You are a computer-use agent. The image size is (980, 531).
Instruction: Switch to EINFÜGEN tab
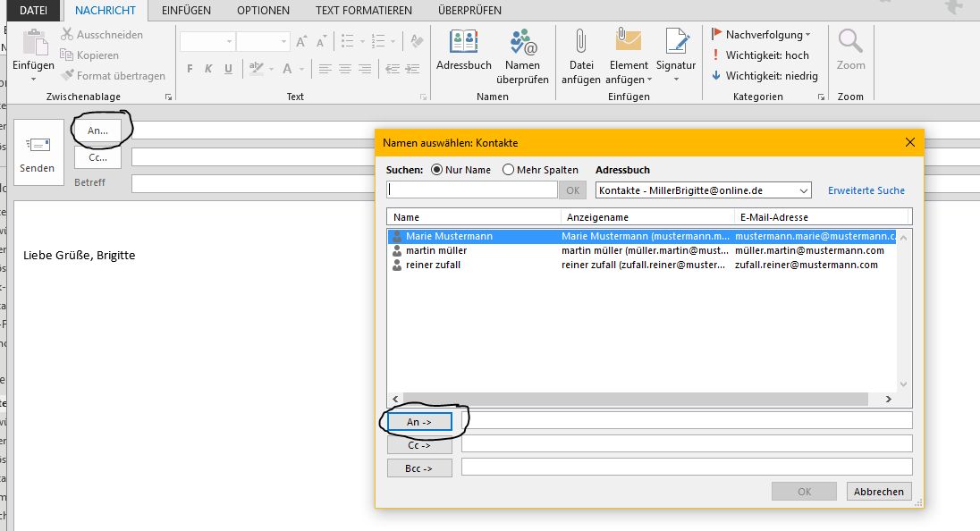coord(186,10)
